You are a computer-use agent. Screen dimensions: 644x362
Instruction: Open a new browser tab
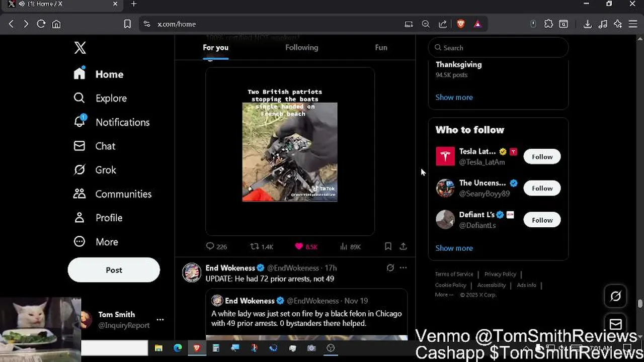point(134,4)
